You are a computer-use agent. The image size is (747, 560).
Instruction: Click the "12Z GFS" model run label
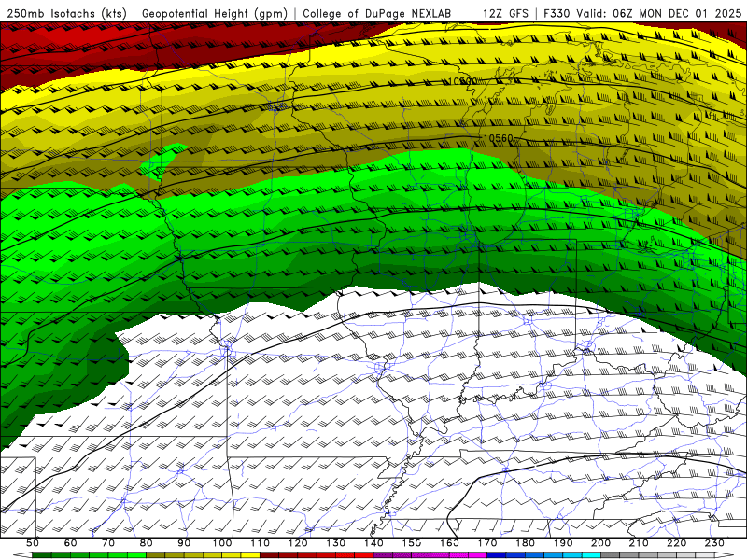click(505, 14)
